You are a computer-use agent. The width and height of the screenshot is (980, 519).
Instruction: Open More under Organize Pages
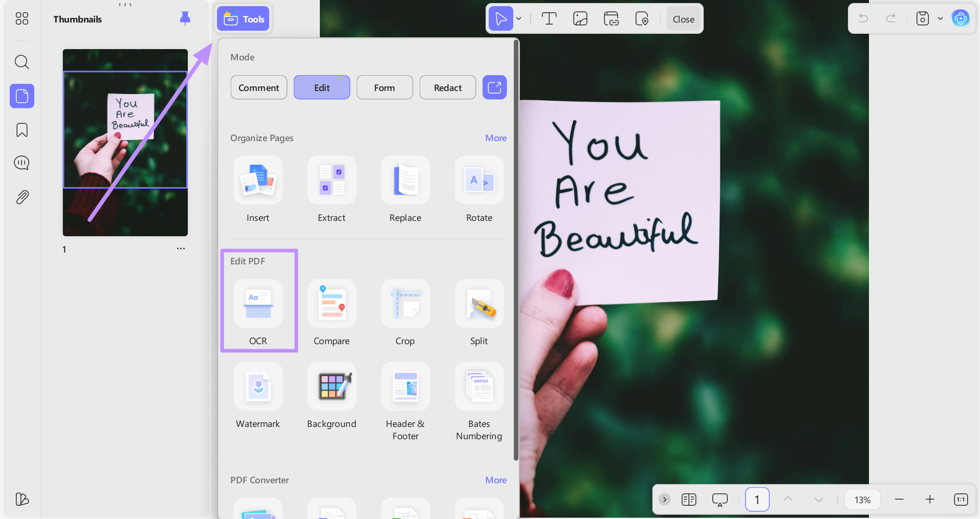[x=496, y=138]
